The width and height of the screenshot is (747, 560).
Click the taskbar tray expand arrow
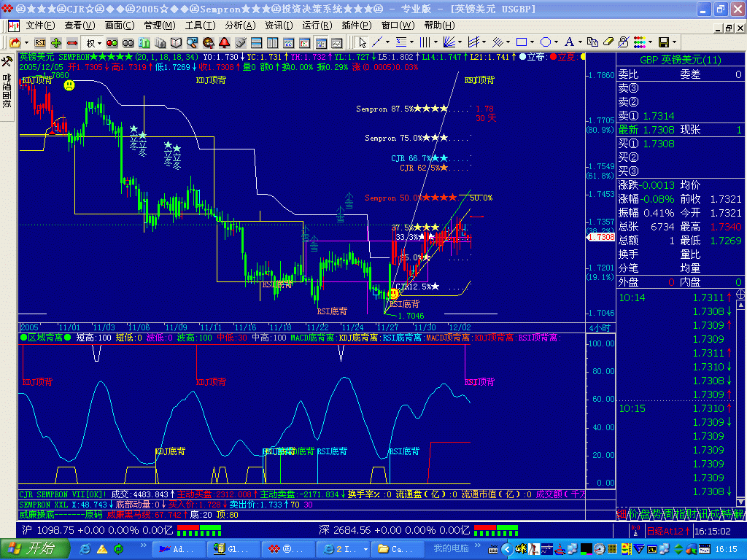click(507, 550)
